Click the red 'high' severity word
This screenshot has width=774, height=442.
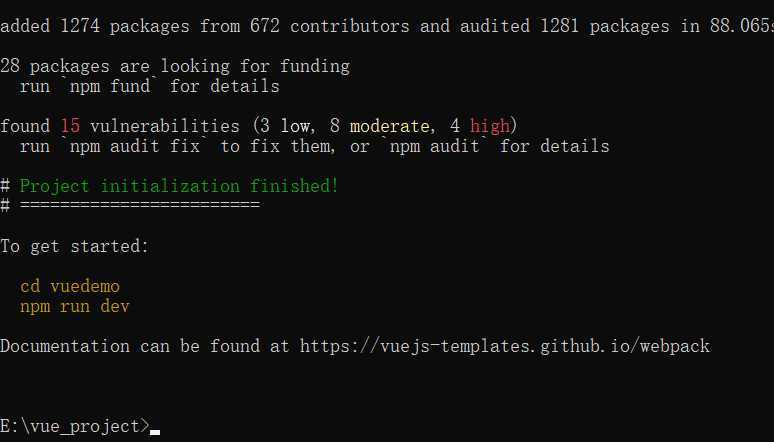coord(489,126)
